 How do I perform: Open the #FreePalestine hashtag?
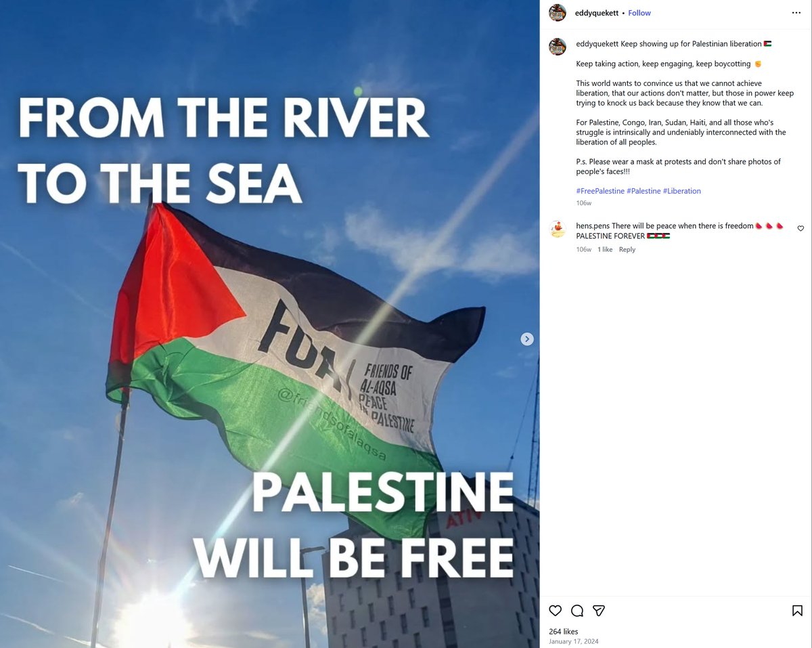coord(600,191)
